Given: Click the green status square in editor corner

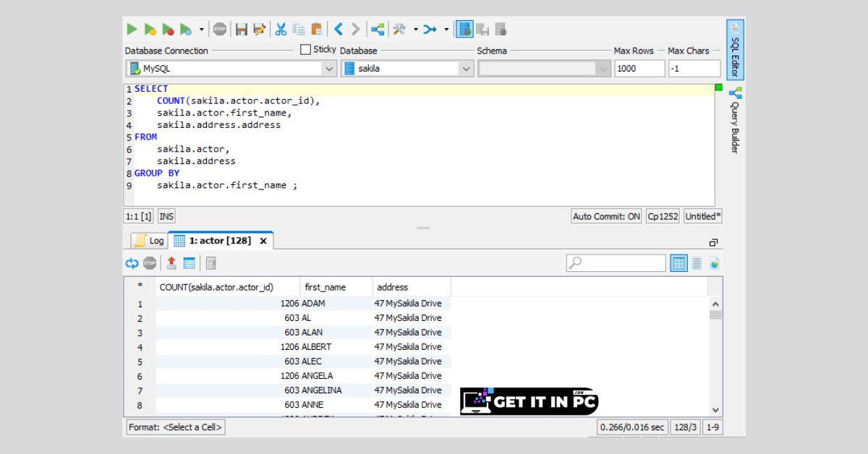Looking at the screenshot, I should pos(718,87).
